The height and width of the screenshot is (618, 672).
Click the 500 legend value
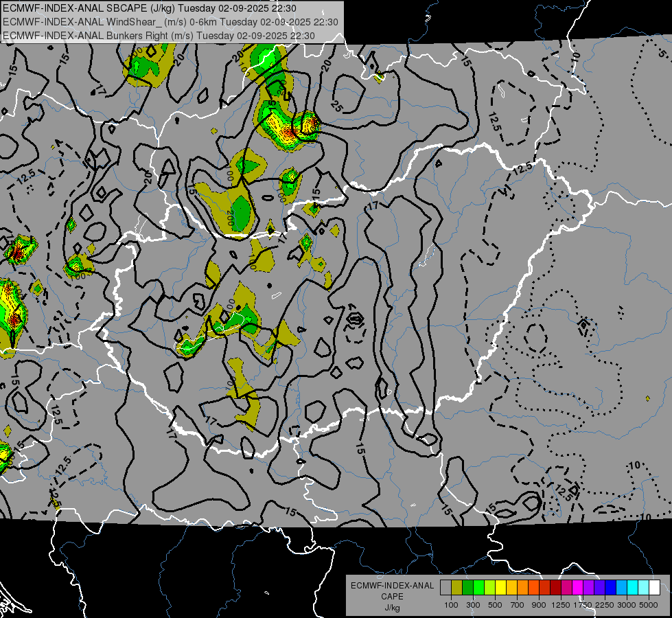coord(495,605)
